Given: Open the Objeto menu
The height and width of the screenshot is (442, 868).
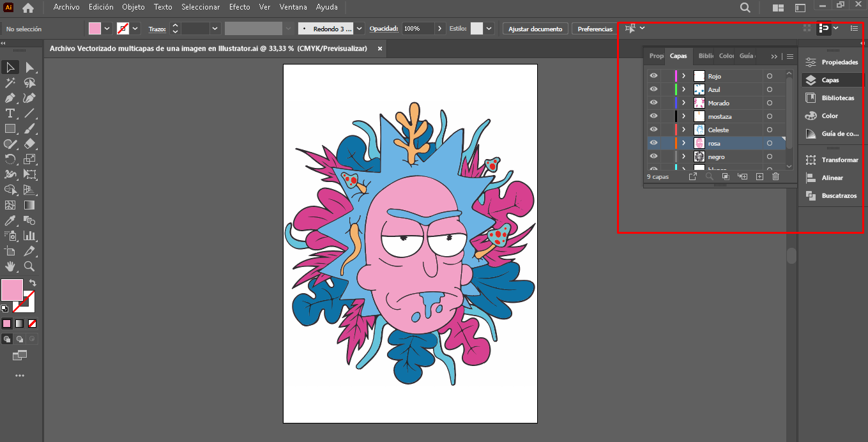Looking at the screenshot, I should (133, 8).
